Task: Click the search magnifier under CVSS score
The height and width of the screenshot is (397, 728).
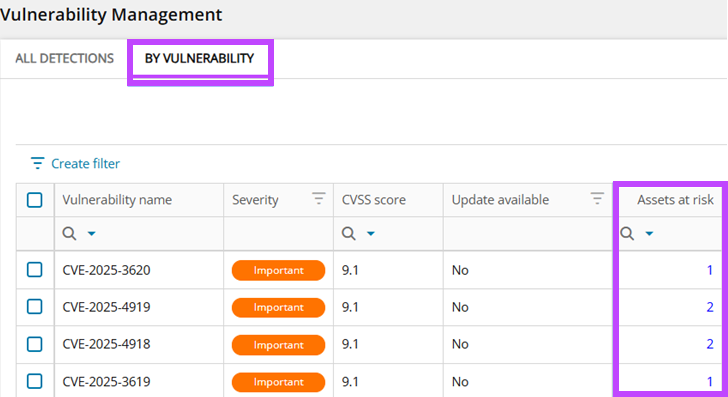Action: coord(349,233)
